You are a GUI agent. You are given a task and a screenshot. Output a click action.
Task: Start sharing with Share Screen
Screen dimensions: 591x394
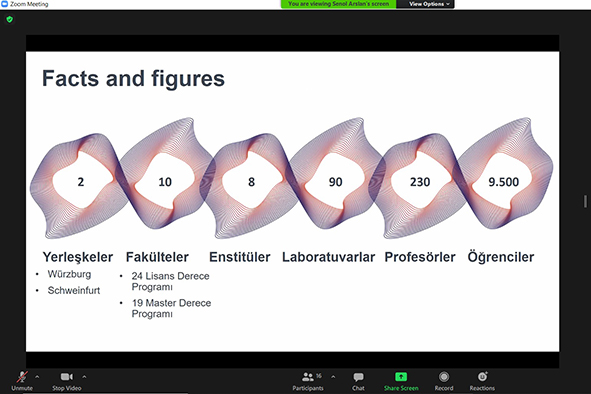pyautogui.click(x=401, y=381)
